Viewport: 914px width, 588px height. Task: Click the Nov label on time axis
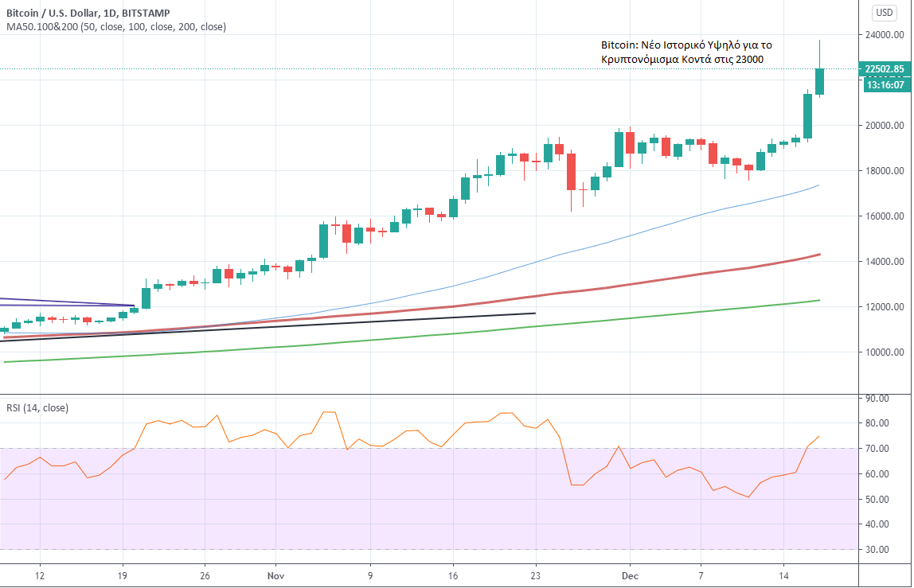[275, 574]
